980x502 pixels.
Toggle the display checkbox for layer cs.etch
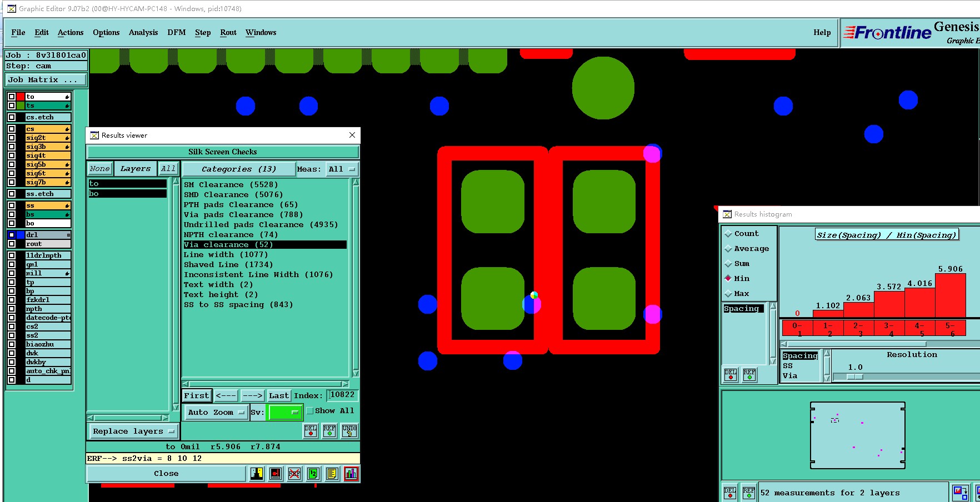coord(11,117)
